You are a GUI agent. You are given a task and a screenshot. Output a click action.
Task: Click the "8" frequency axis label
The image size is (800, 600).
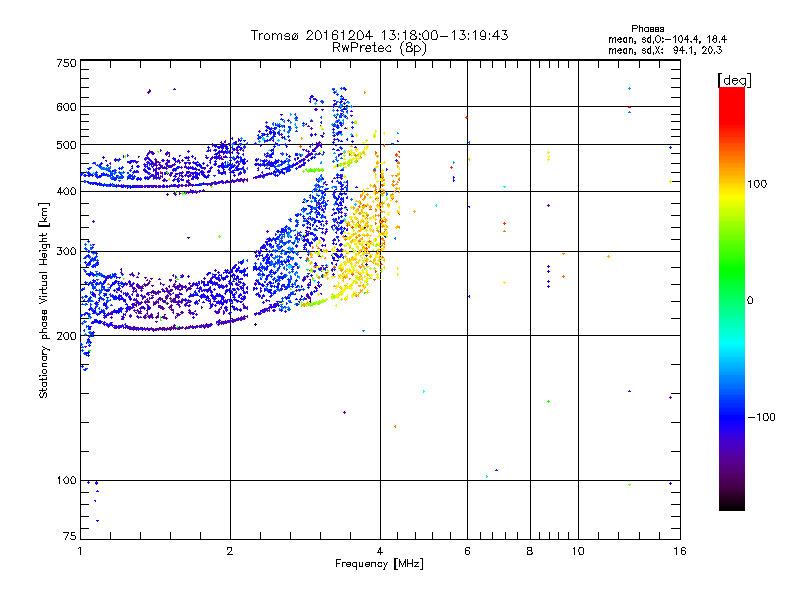pyautogui.click(x=530, y=551)
